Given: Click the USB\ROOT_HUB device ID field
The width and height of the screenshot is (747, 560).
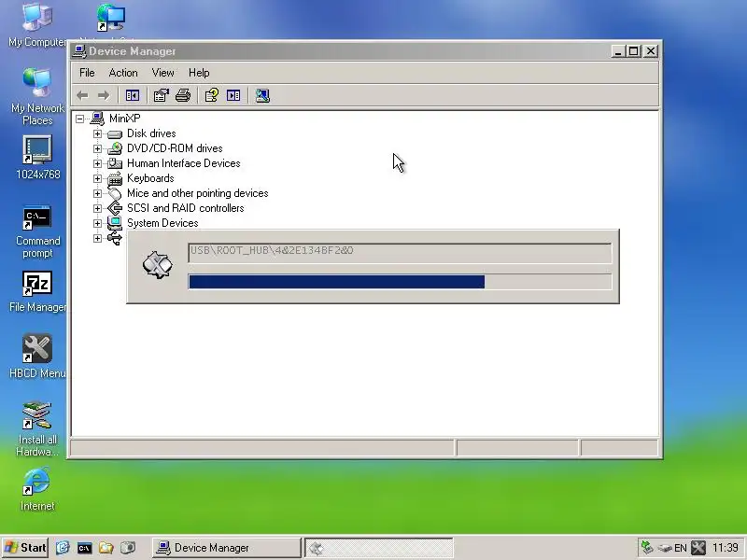Looking at the screenshot, I should pyautogui.click(x=400, y=253).
